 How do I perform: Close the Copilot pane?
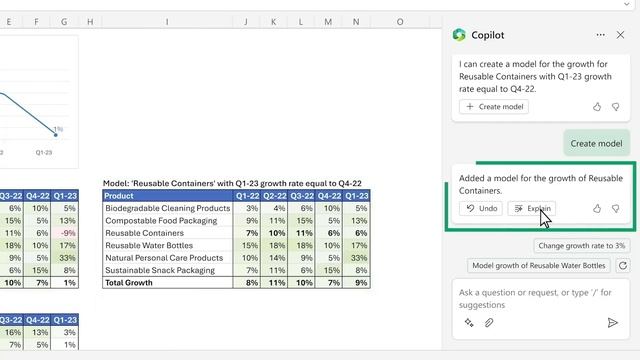click(620, 35)
